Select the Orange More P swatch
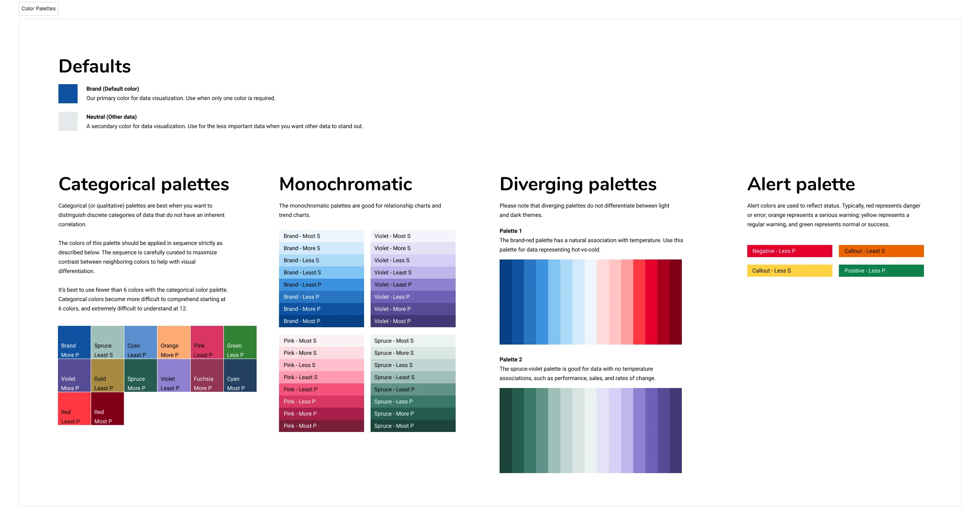The height and width of the screenshot is (525, 980). (173, 342)
